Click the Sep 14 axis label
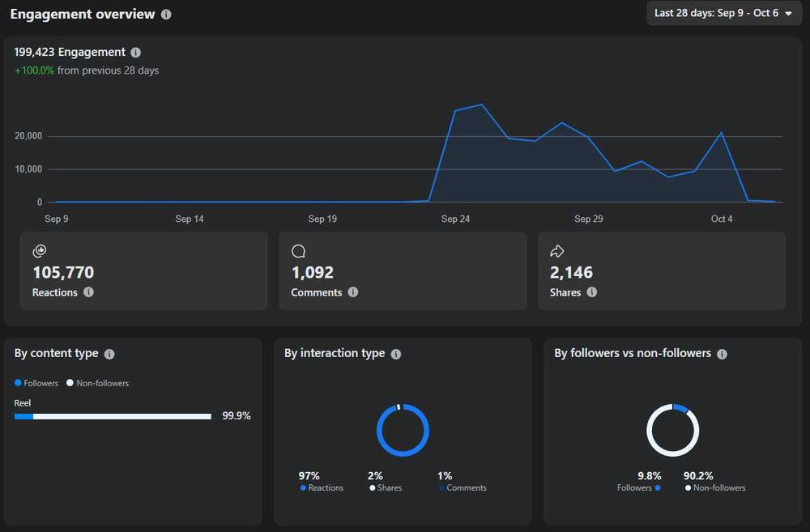Viewport: 810px width, 532px height. pos(190,219)
